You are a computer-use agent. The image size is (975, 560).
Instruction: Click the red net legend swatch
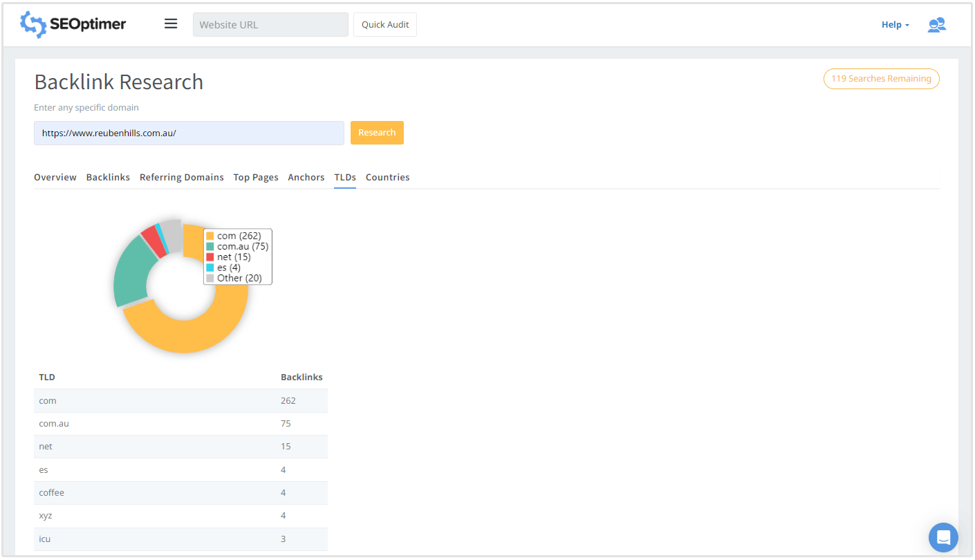(x=210, y=257)
